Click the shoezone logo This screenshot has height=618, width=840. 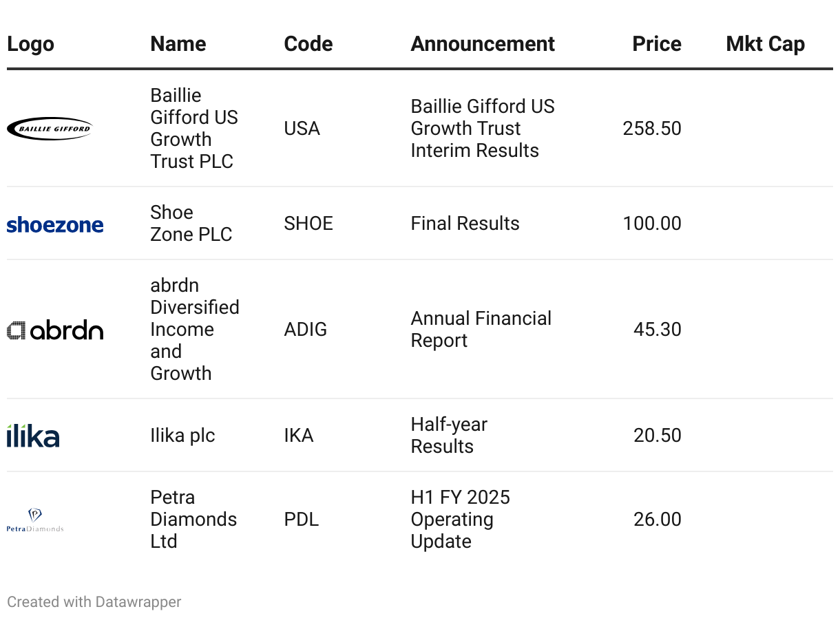(55, 224)
